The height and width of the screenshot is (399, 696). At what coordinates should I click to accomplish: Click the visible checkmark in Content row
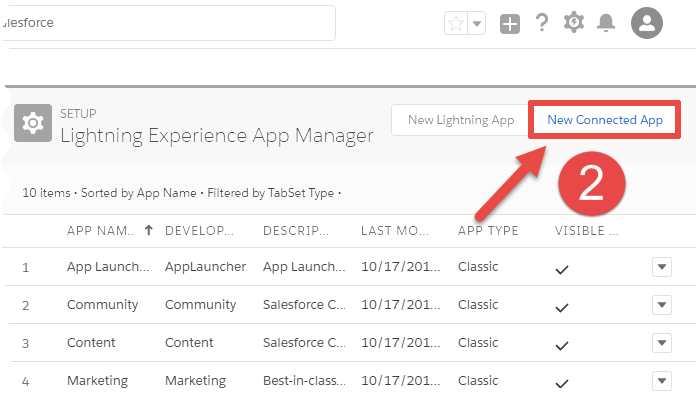562,345
